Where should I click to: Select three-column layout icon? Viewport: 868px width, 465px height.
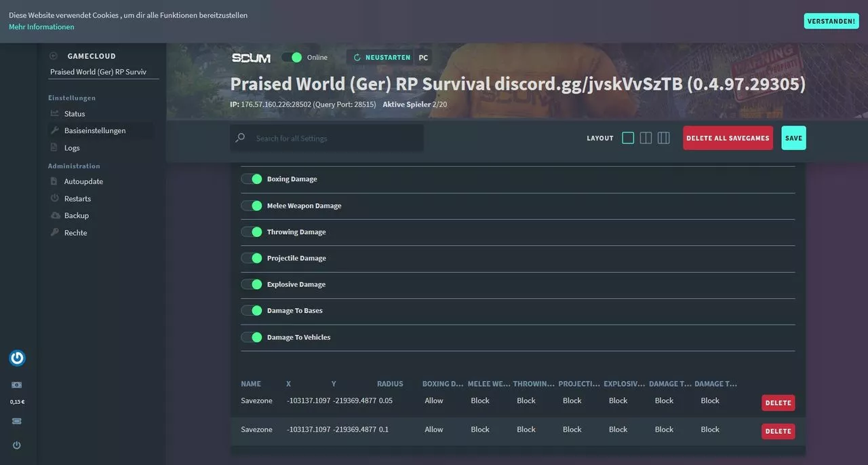click(x=663, y=138)
